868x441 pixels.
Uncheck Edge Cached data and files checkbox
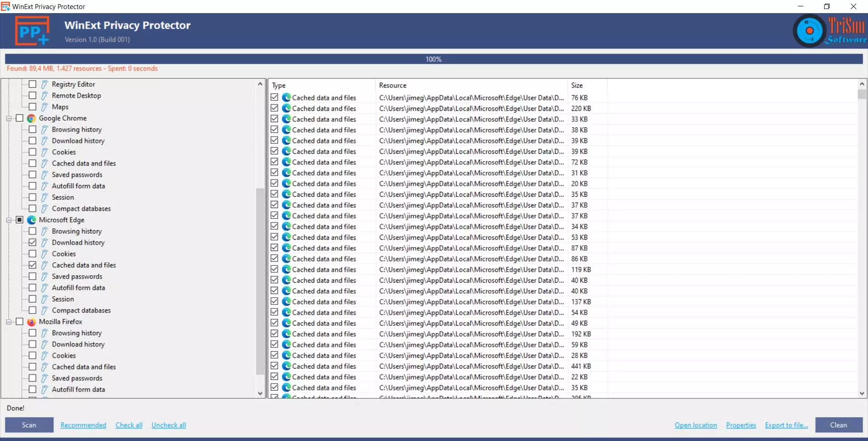(x=33, y=265)
